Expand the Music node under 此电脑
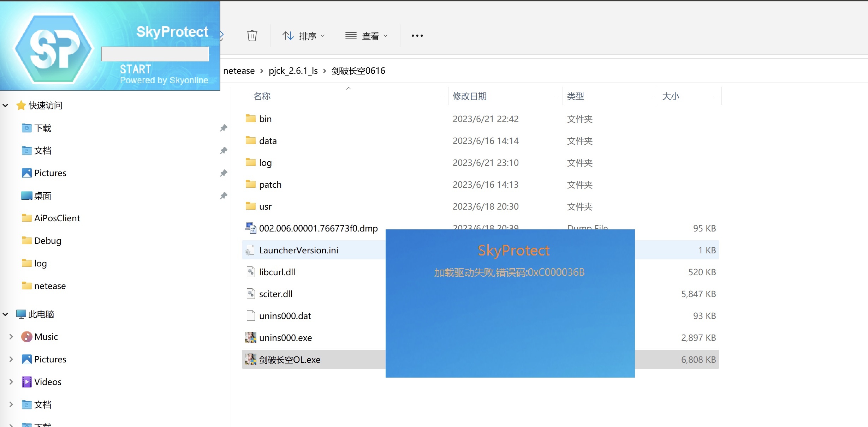The image size is (868, 427). pos(11,337)
